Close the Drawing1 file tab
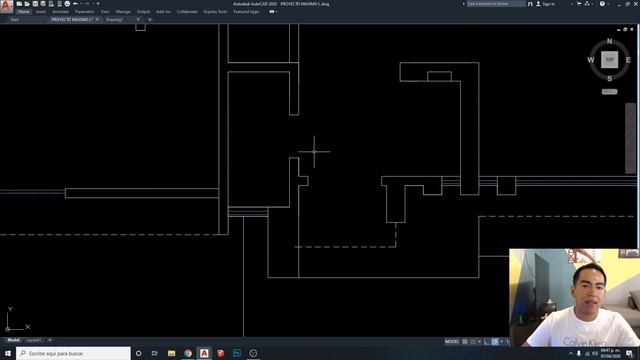 click(x=138, y=20)
